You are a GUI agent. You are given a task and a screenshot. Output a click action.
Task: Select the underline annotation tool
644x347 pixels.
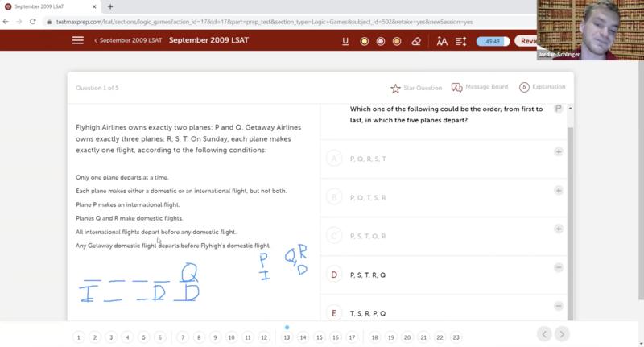click(x=345, y=41)
